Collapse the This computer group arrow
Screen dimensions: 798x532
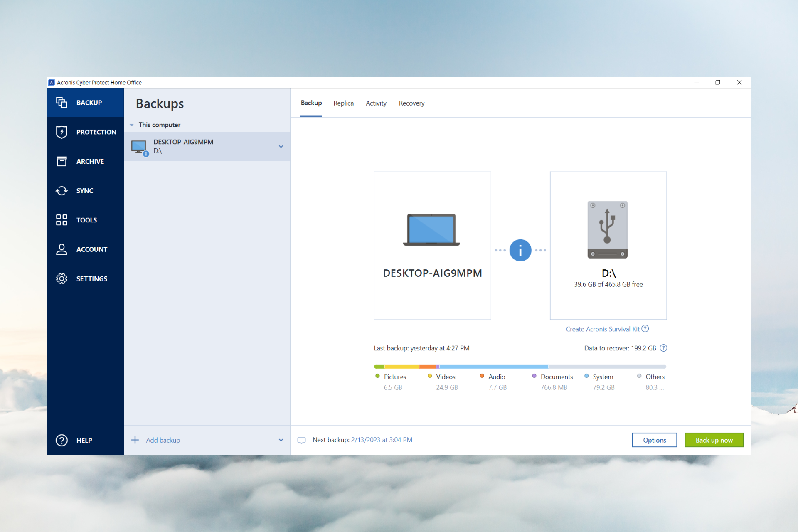[x=132, y=125]
